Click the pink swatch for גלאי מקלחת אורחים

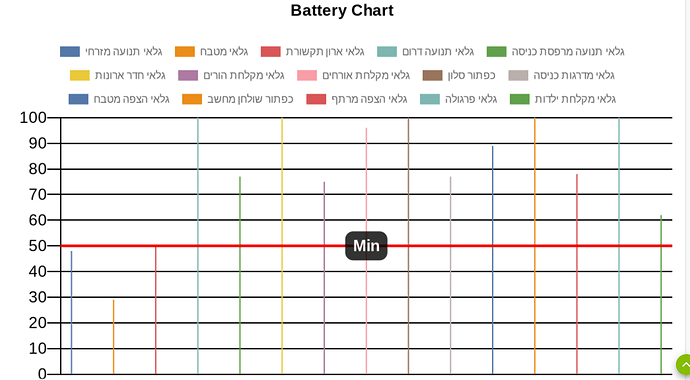tap(307, 75)
